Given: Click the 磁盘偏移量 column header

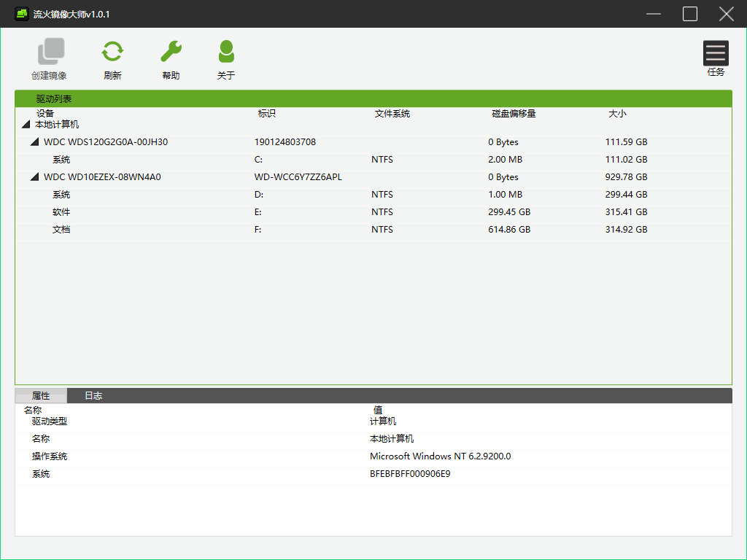Looking at the screenshot, I should coord(514,114).
